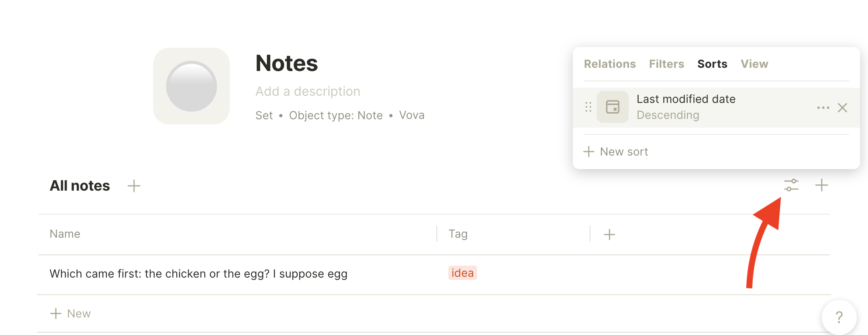
Task: Create a New note row
Action: pyautogui.click(x=71, y=313)
